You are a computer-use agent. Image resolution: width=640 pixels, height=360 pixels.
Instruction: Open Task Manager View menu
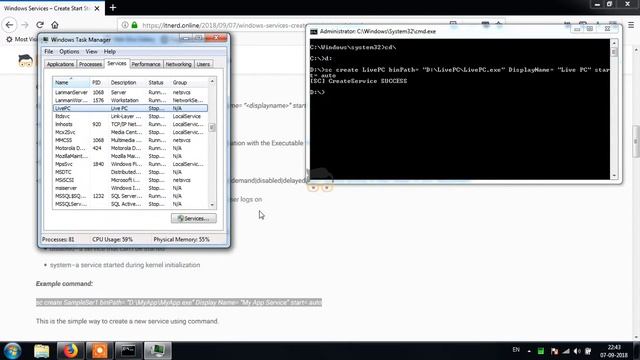click(91, 51)
